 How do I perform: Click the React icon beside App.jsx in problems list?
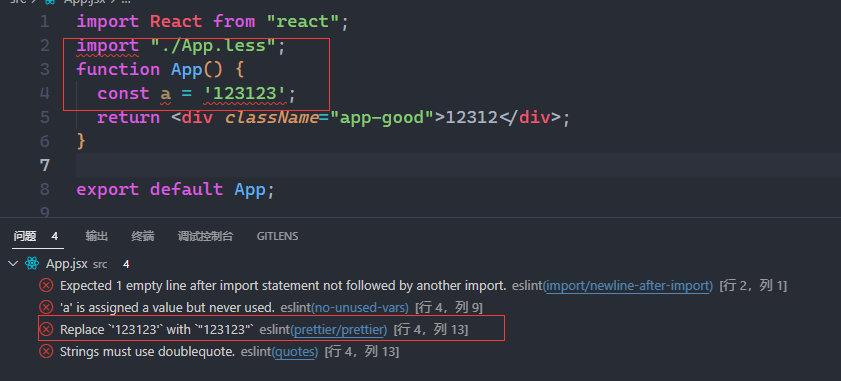(x=32, y=263)
